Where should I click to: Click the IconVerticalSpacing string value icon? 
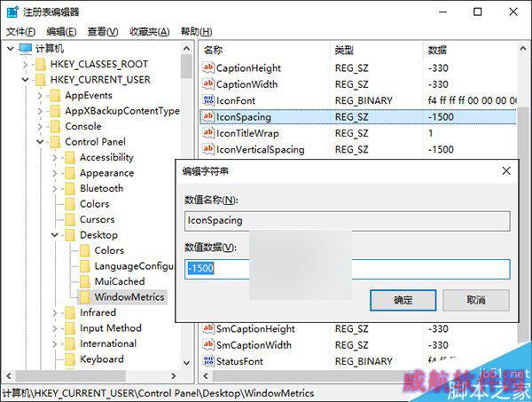208,149
